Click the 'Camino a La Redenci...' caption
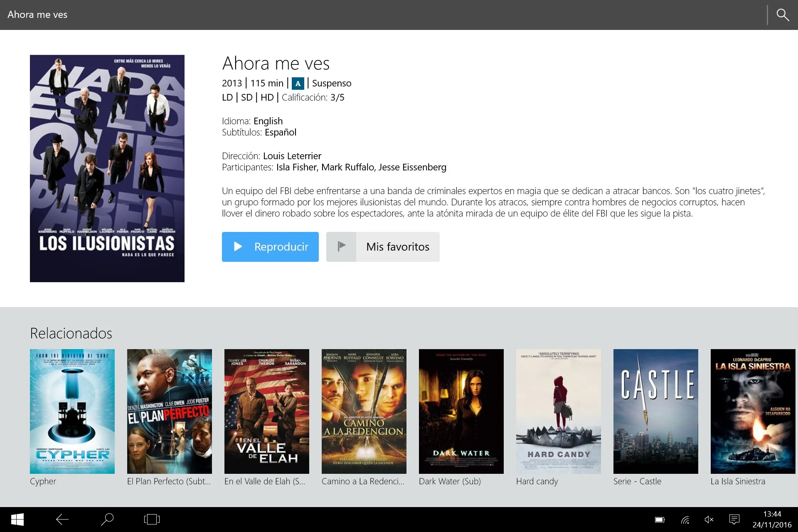 coord(363,481)
